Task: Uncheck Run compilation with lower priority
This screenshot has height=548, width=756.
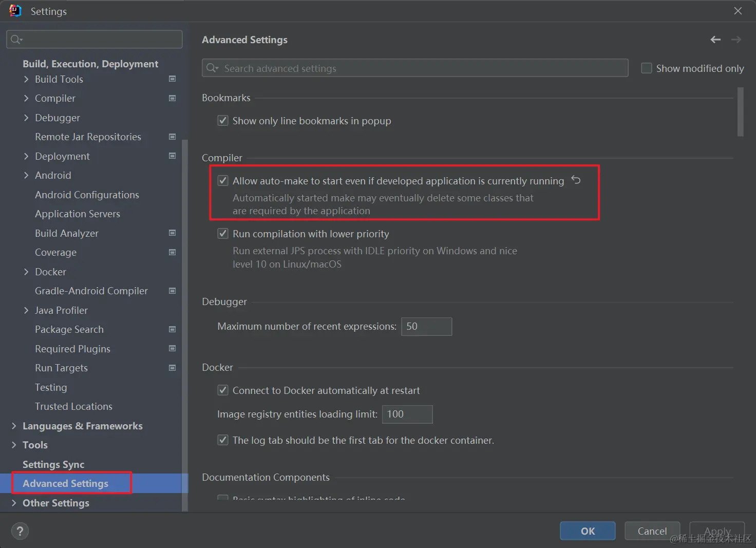Action: 223,234
